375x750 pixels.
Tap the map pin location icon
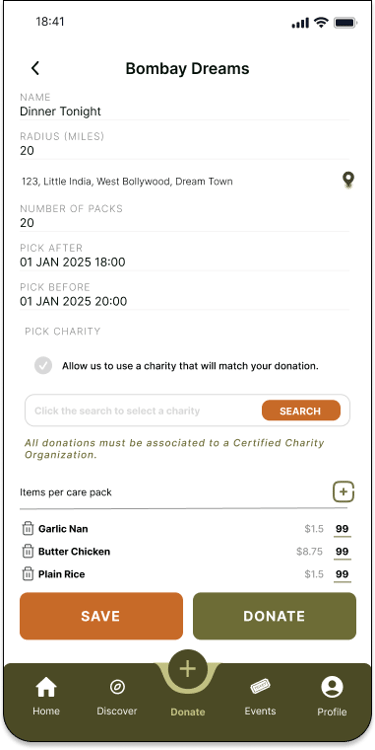(349, 180)
